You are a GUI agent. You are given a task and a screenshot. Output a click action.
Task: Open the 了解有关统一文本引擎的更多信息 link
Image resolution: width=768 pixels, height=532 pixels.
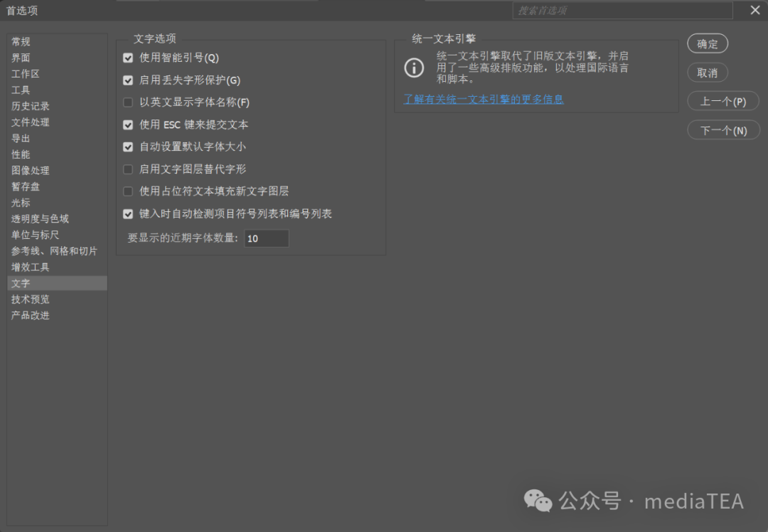[x=484, y=100]
